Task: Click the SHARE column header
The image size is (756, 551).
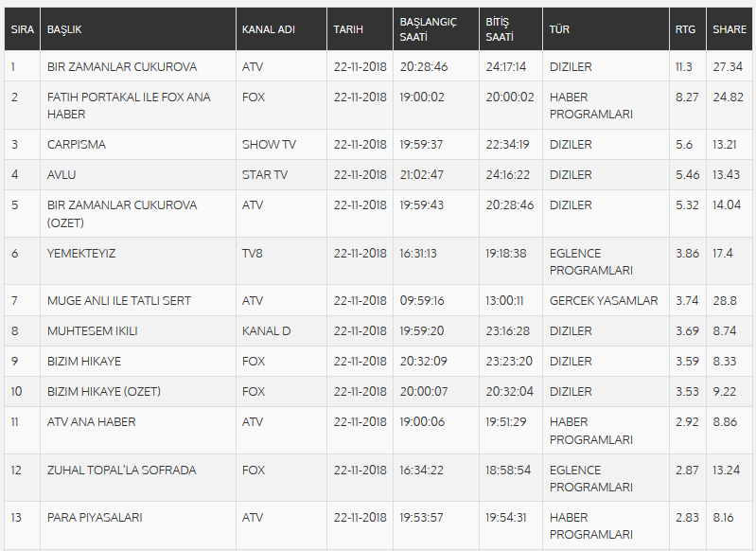Action: click(x=729, y=29)
